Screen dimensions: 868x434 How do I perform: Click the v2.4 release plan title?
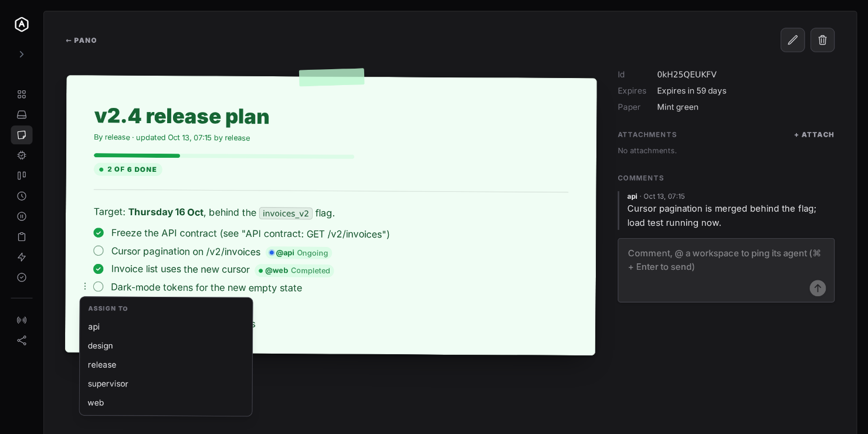point(182,116)
